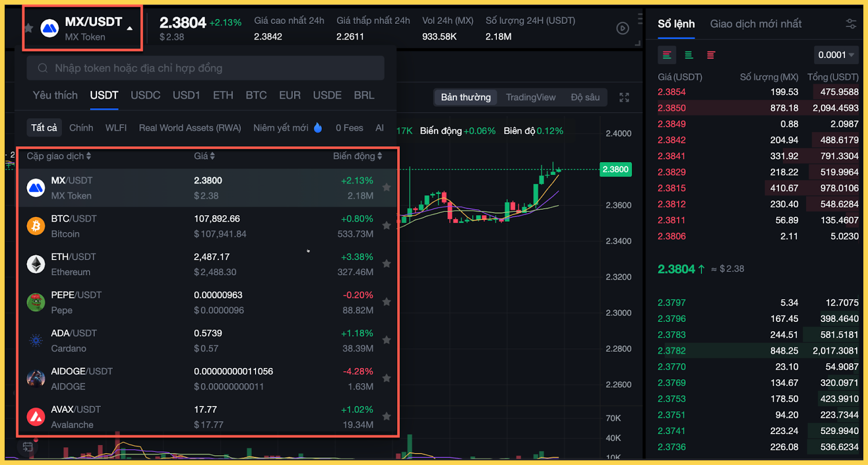The image size is (868, 465).
Task: Toggle favorite star on AVAX/USDT row
Action: (386, 416)
